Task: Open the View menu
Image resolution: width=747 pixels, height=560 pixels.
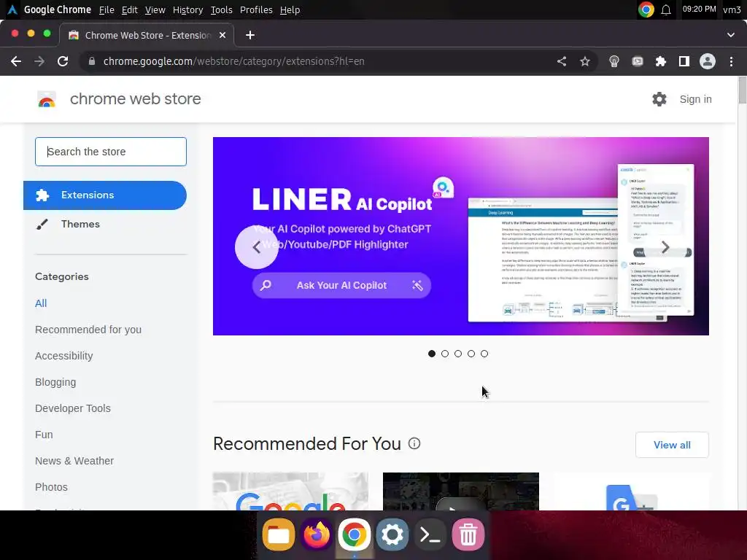Action: 155,9
